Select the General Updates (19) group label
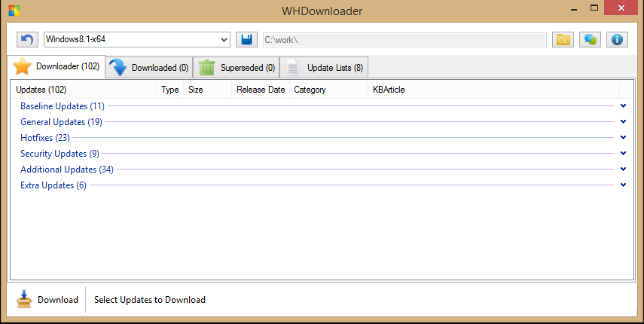 point(61,122)
